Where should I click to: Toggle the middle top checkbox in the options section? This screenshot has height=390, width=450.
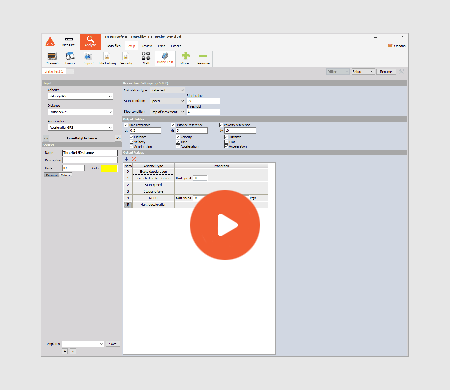coord(173,125)
